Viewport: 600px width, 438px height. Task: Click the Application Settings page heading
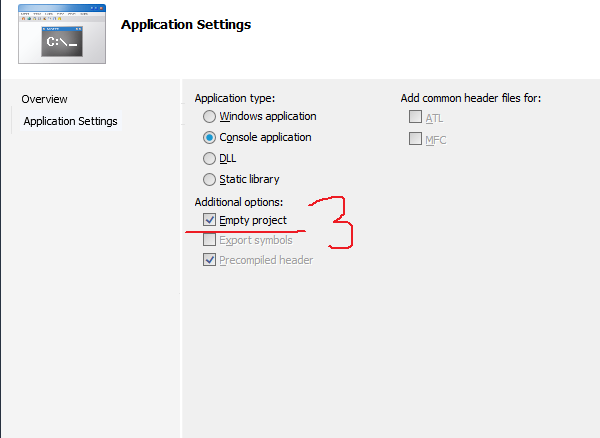click(x=185, y=24)
